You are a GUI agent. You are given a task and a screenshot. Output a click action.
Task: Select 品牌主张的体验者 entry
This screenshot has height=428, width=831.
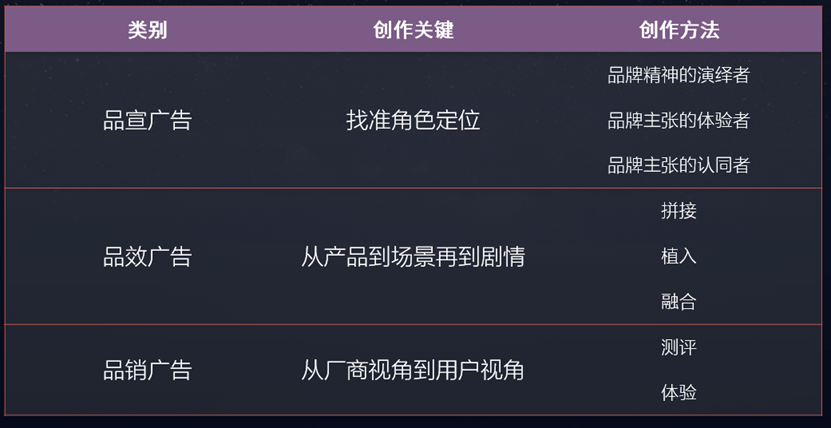(x=679, y=121)
